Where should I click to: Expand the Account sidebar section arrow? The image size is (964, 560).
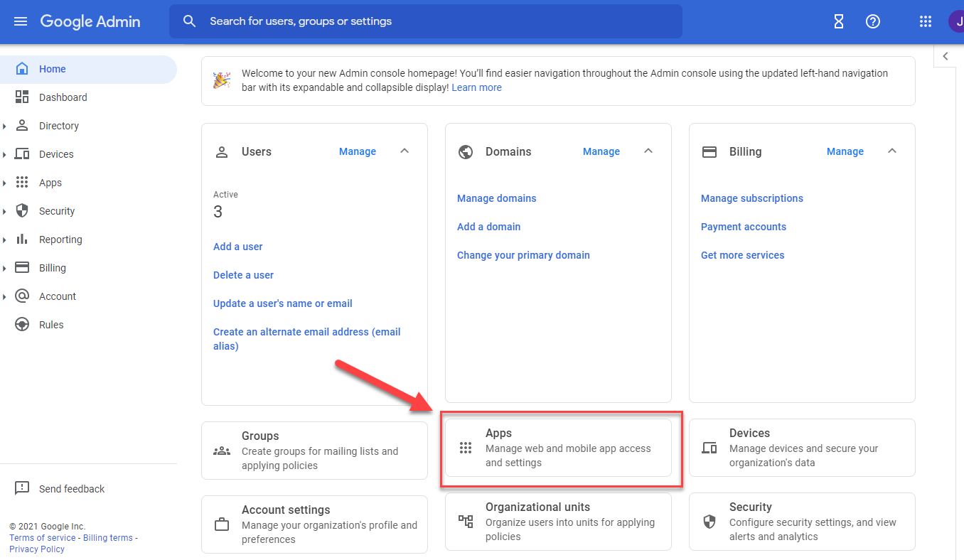[4, 297]
